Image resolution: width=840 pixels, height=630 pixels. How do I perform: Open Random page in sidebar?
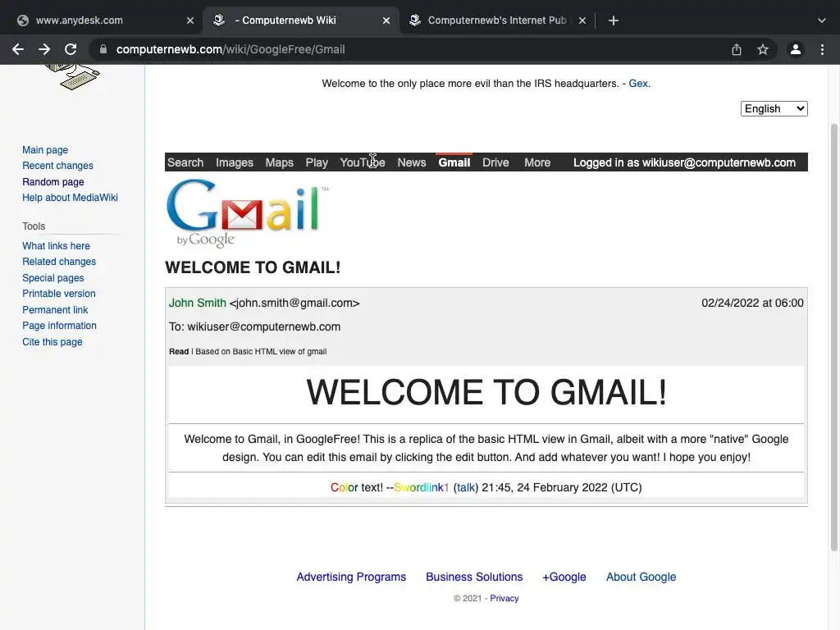pyautogui.click(x=53, y=181)
